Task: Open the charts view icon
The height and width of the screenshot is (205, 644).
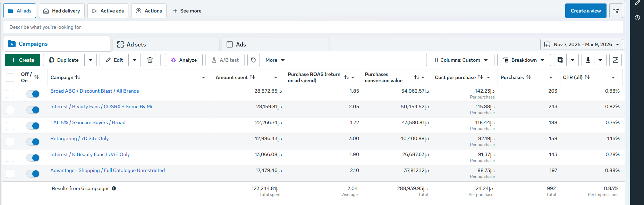Action: pos(615,60)
